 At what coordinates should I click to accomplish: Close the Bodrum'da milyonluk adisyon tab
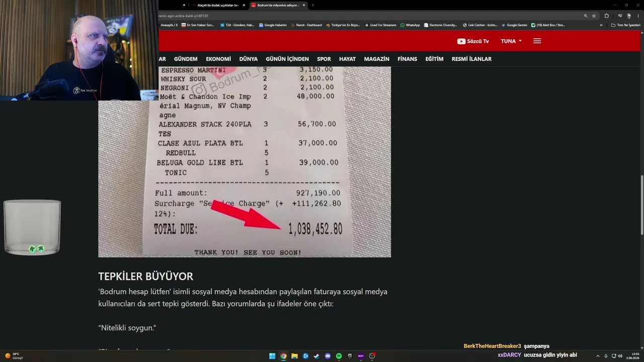(x=303, y=5)
